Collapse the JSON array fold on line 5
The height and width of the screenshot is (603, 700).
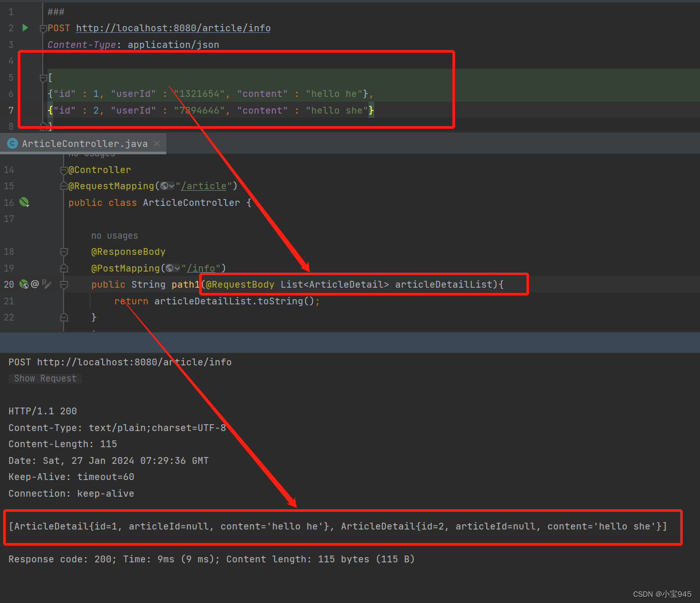43,78
